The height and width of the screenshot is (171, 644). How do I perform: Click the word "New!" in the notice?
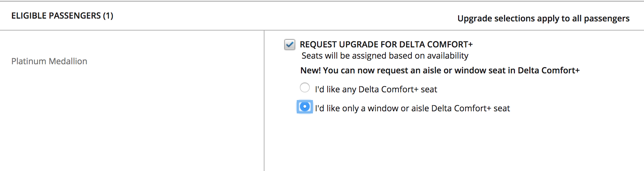pos(310,71)
